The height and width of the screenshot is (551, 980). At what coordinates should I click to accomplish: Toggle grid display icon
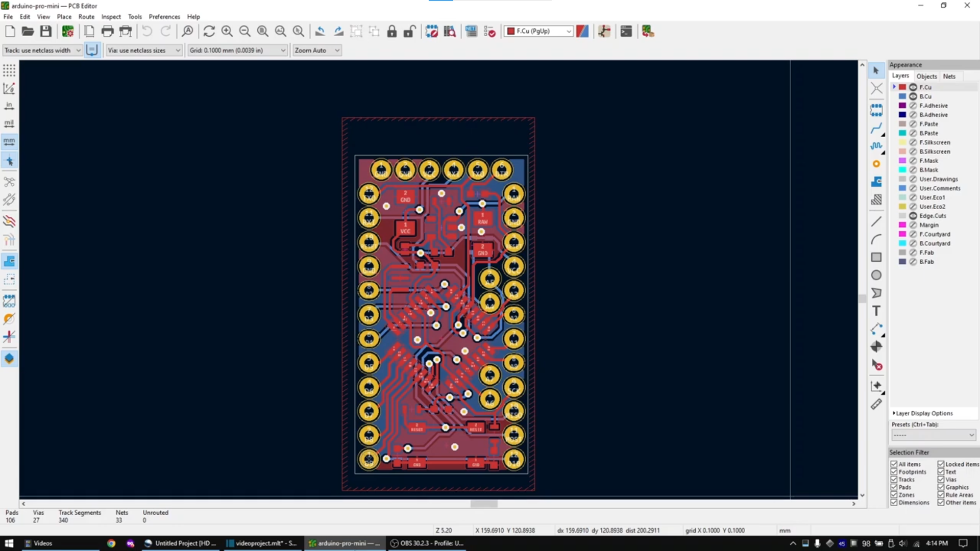point(9,70)
